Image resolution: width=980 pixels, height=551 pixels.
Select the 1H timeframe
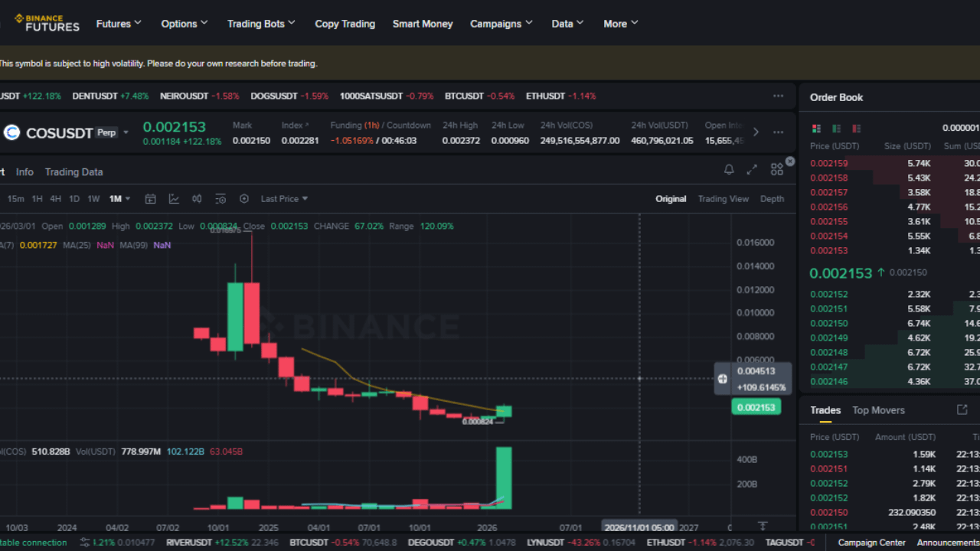coord(37,199)
